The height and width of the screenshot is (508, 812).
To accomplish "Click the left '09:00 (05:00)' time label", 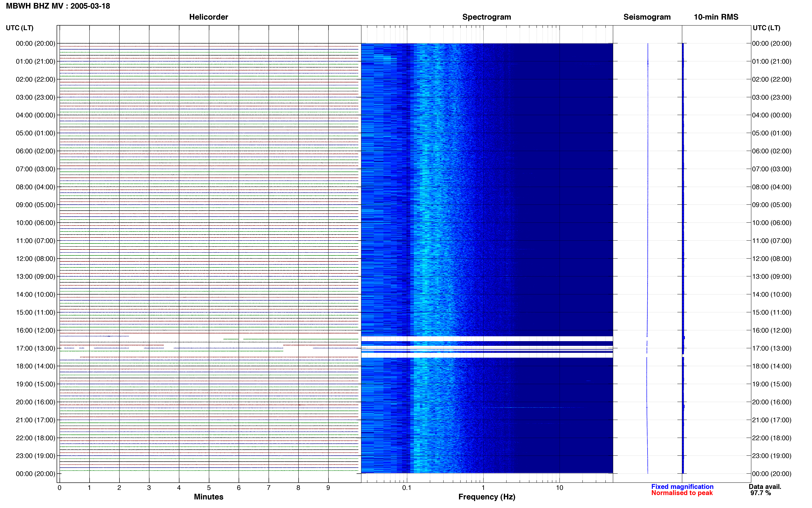I will point(36,205).
